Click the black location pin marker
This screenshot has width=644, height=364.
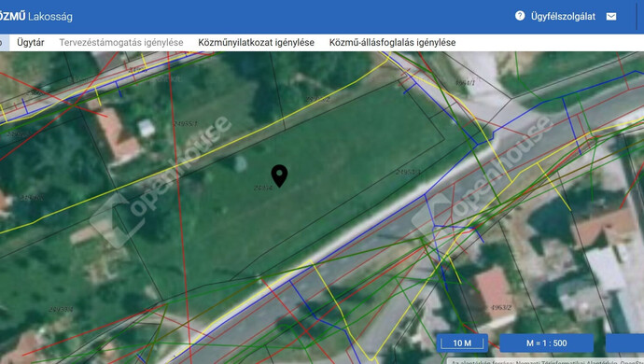[x=279, y=175]
